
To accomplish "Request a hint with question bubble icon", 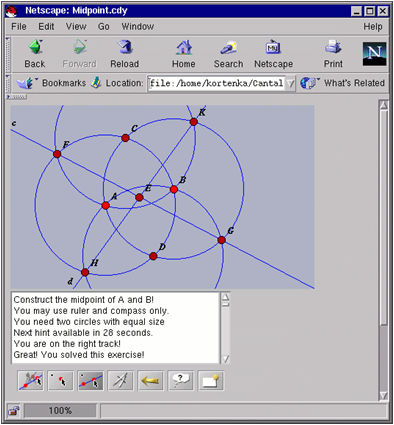I will coord(181,381).
